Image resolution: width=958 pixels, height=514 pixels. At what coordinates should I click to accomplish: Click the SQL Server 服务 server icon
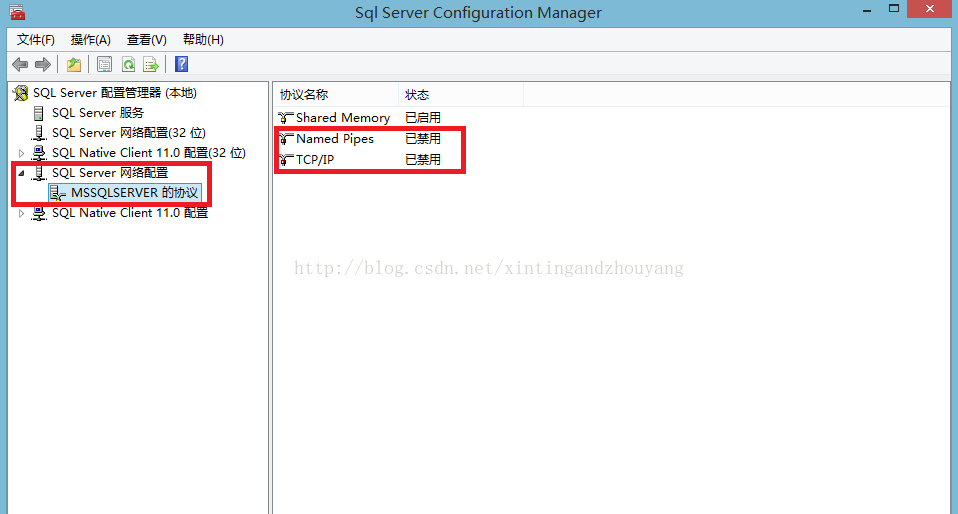[x=39, y=113]
